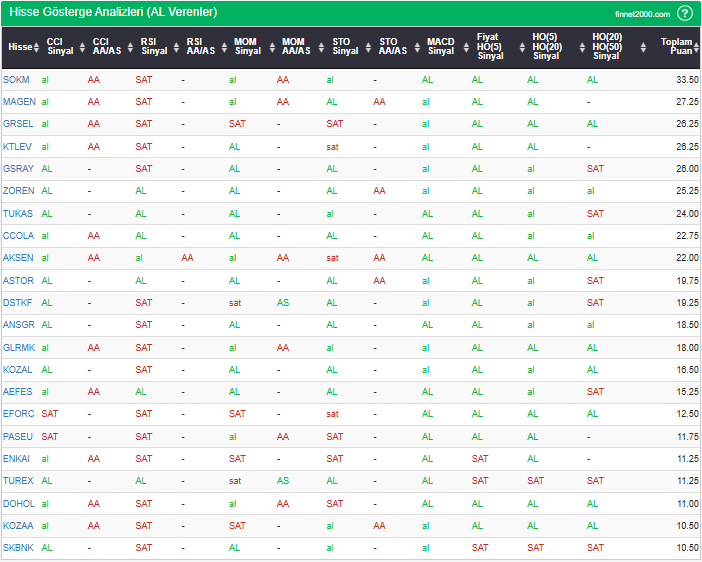Click the SKBNK ticker link
Image resolution: width=702 pixels, height=562 pixels.
18,547
